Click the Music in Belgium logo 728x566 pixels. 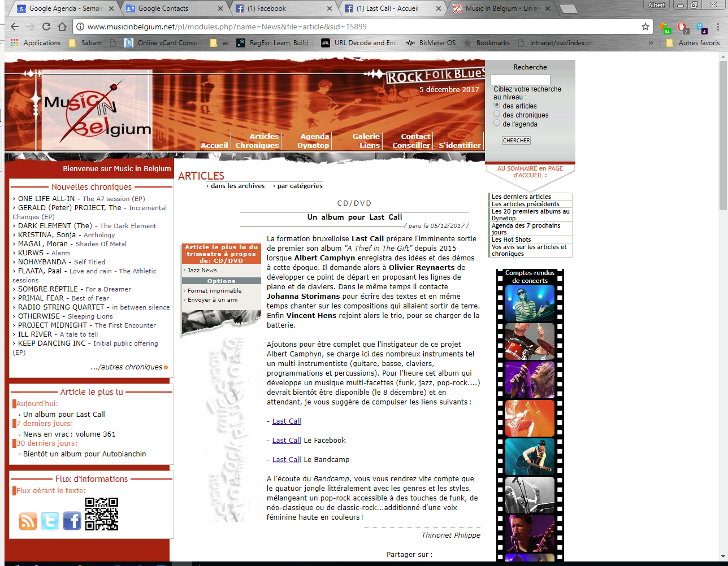click(97, 111)
